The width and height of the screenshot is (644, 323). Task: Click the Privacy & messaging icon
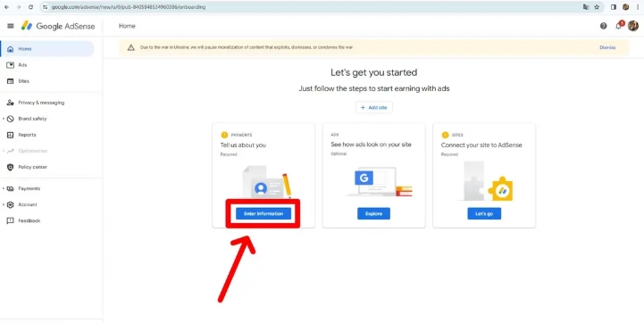point(11,103)
